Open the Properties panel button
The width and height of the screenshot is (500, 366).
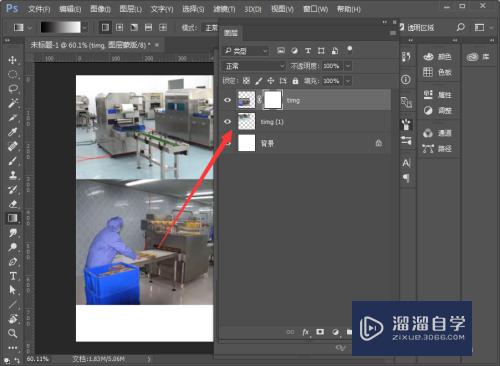pyautogui.click(x=437, y=95)
